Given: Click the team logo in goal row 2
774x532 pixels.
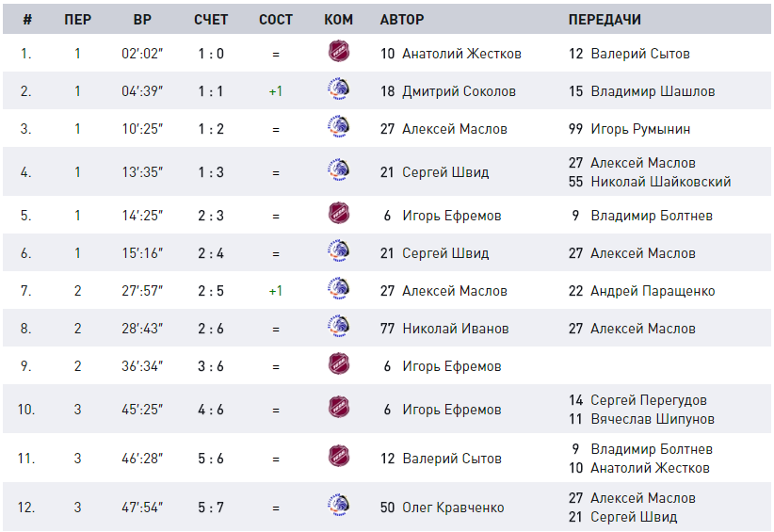Looking at the screenshot, I should [x=339, y=89].
